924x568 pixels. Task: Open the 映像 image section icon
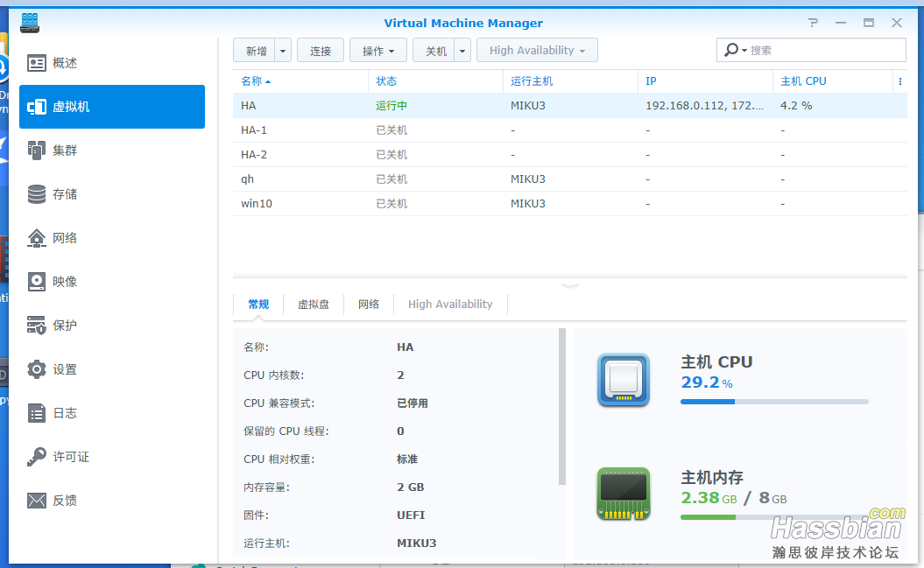(37, 282)
